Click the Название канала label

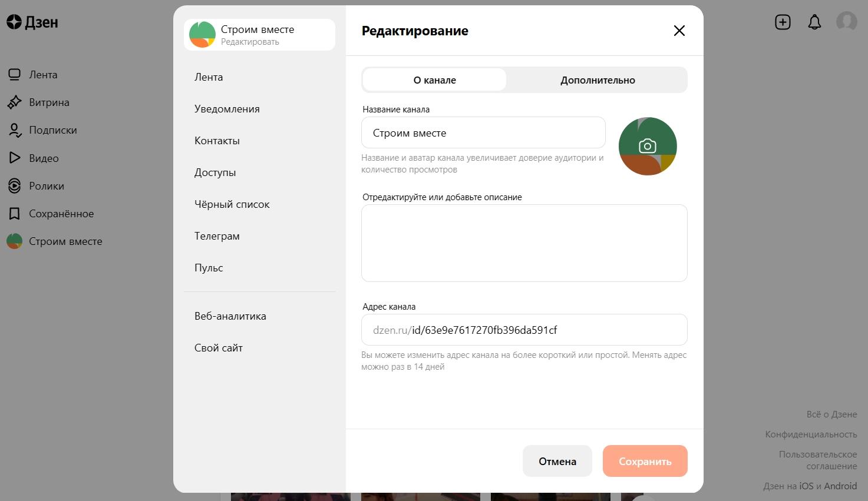(x=396, y=110)
